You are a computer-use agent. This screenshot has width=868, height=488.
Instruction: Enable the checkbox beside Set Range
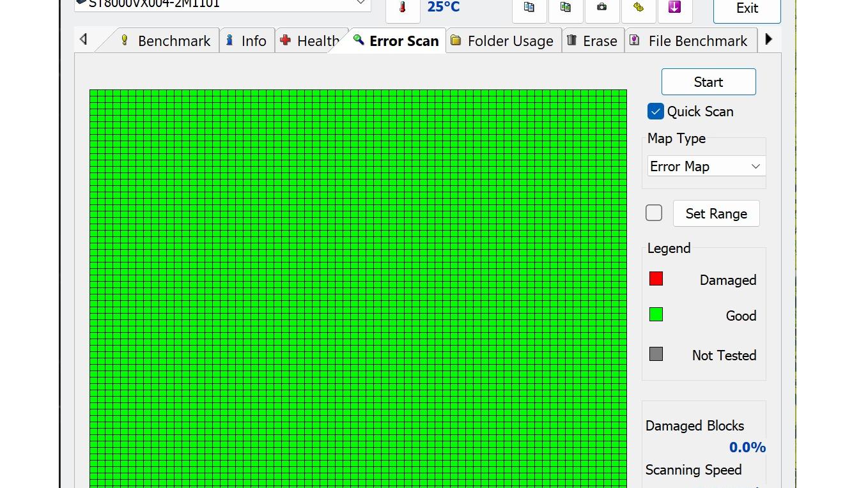pos(654,213)
